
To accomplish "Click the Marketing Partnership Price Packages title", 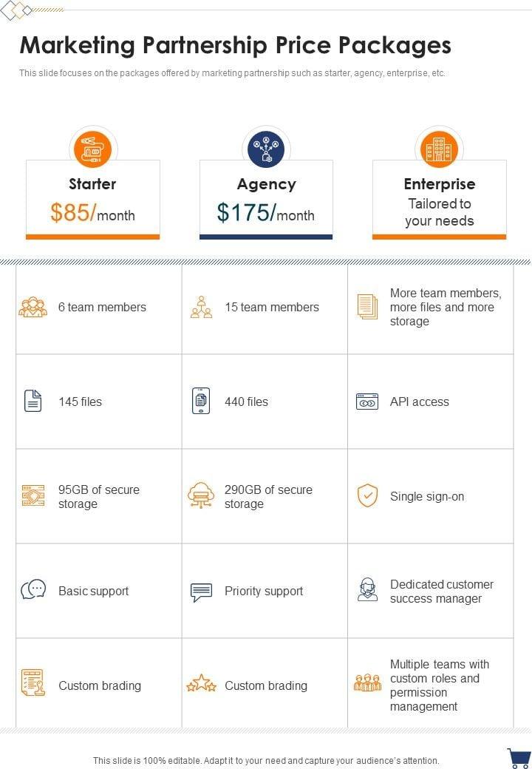I will tap(235, 46).
